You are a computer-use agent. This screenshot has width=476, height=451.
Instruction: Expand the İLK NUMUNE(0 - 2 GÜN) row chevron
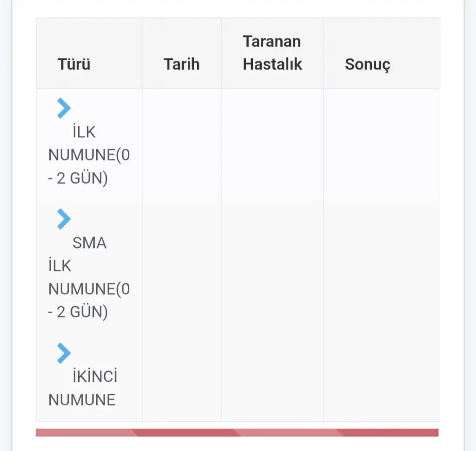coord(64,108)
